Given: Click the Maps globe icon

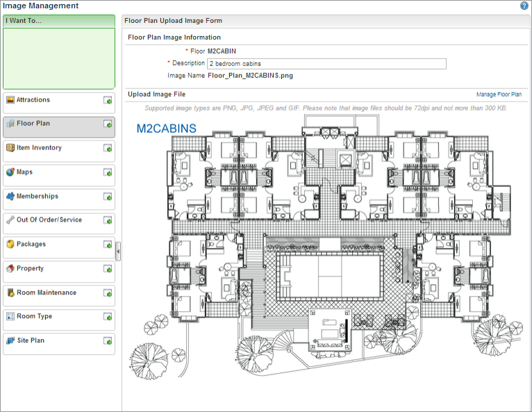Looking at the screenshot, I should (10, 172).
